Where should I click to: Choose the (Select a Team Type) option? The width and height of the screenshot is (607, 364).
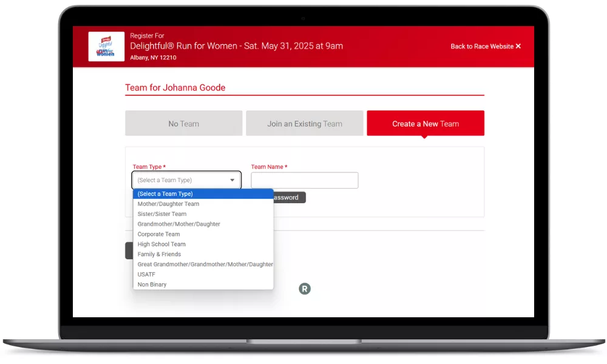203,194
